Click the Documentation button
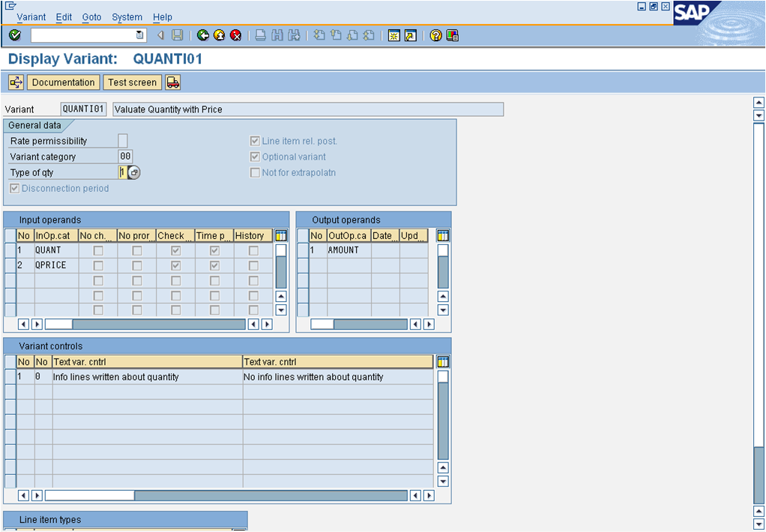Image resolution: width=766 pixels, height=532 pixels. (63, 82)
